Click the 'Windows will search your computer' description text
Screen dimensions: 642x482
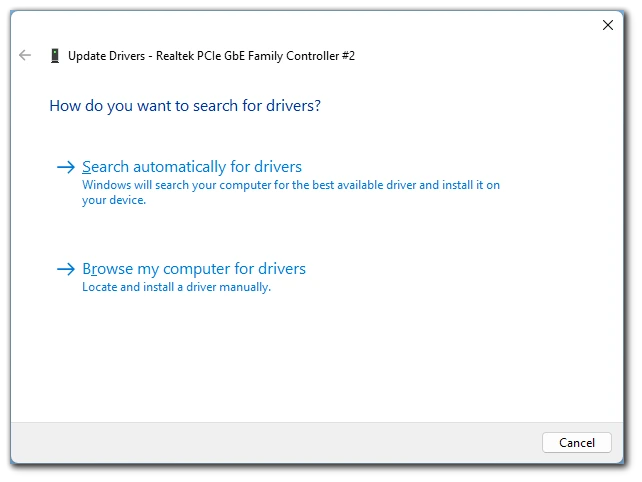[x=291, y=192]
